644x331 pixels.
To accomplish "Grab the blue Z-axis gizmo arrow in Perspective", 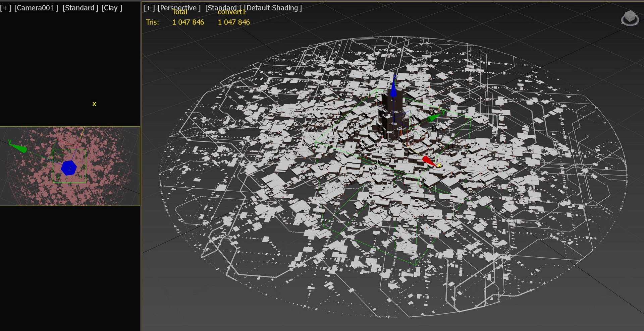I will pyautogui.click(x=393, y=89).
